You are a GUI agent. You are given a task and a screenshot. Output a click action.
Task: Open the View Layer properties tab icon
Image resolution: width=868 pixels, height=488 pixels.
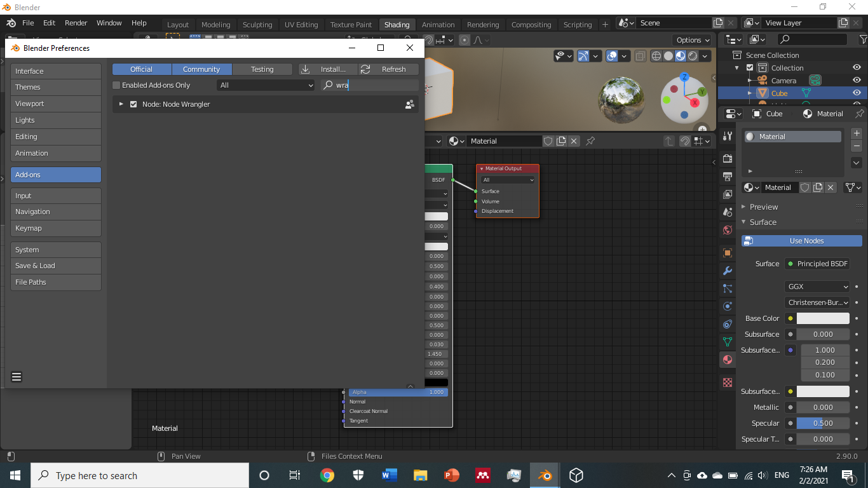tap(728, 194)
